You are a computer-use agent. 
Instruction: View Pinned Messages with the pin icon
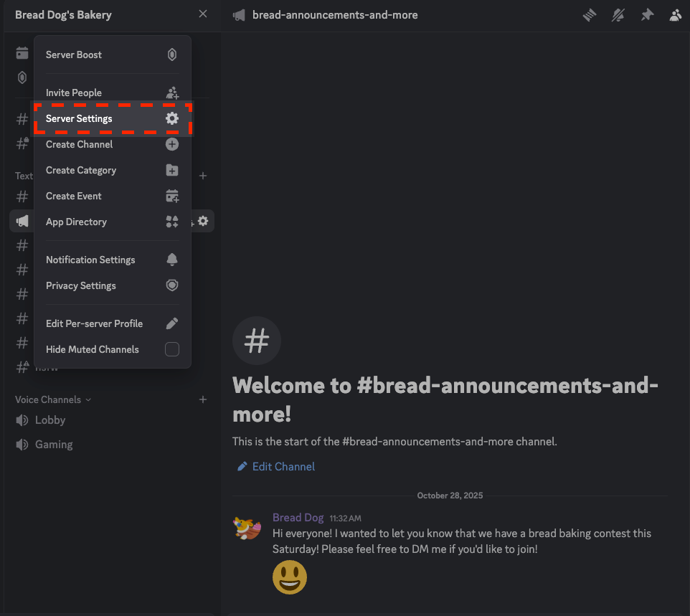point(647,14)
